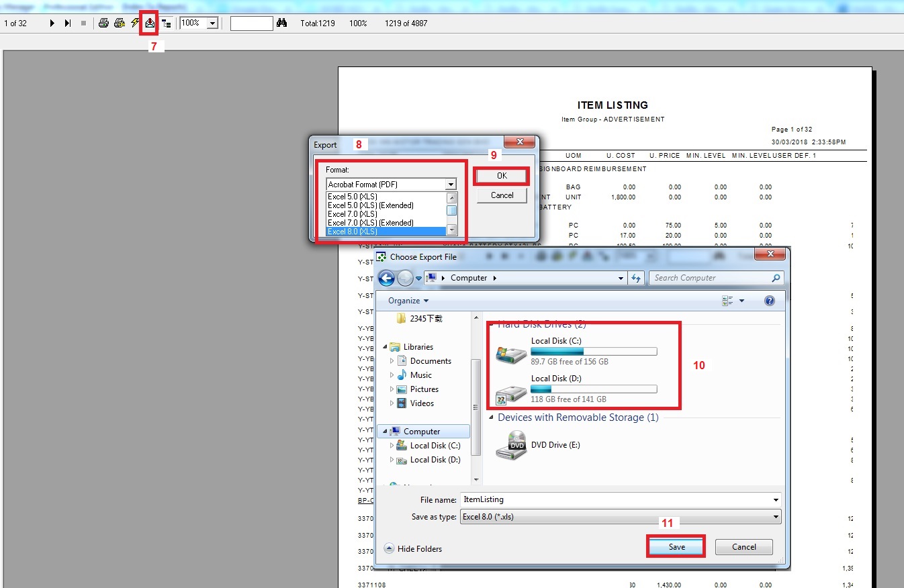
Task: Expand the Acrobat Format (PDF) combo box
Action: click(x=451, y=184)
